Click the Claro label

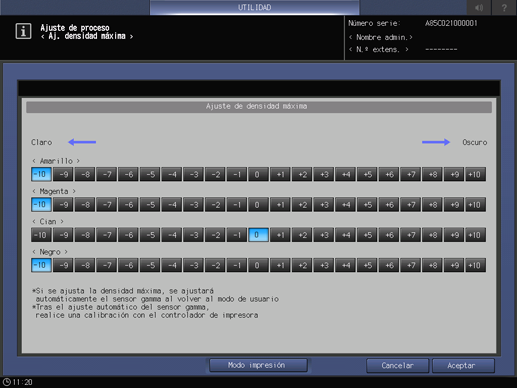tap(42, 142)
